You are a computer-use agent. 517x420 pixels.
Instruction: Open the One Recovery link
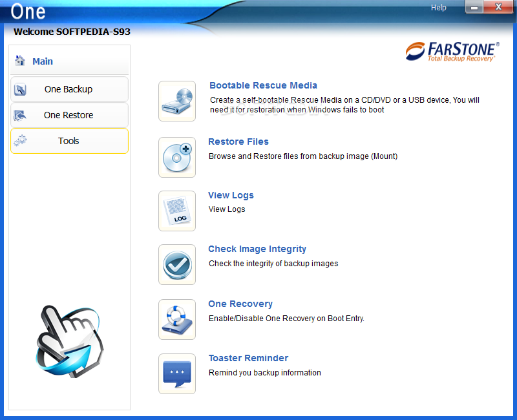tap(240, 304)
